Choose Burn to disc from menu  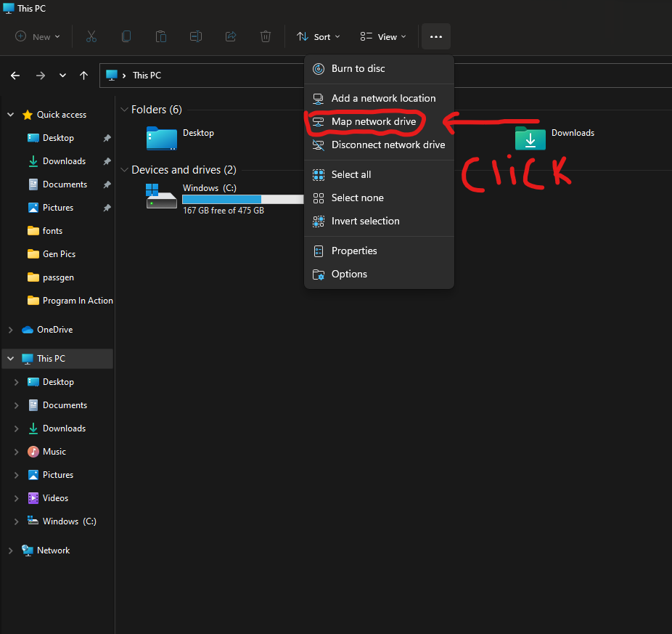pos(379,69)
